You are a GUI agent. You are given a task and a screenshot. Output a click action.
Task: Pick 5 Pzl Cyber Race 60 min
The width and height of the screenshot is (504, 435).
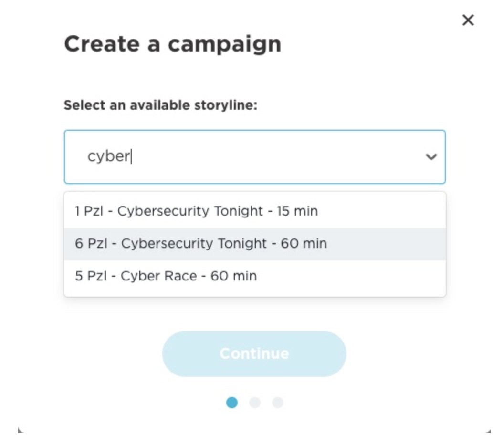pos(166,276)
